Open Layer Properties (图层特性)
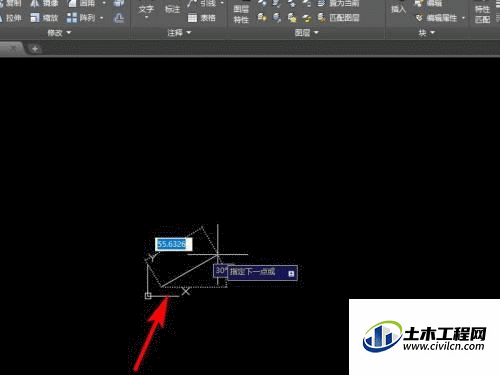This screenshot has width=500, height=375. (241, 14)
